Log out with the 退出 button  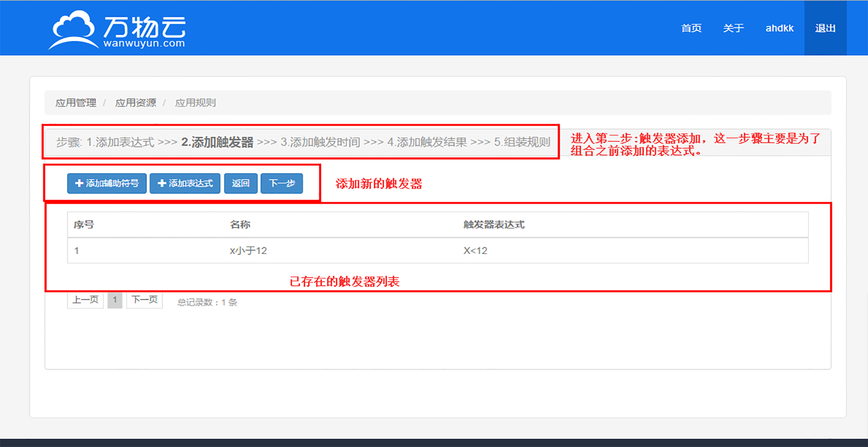(x=825, y=28)
